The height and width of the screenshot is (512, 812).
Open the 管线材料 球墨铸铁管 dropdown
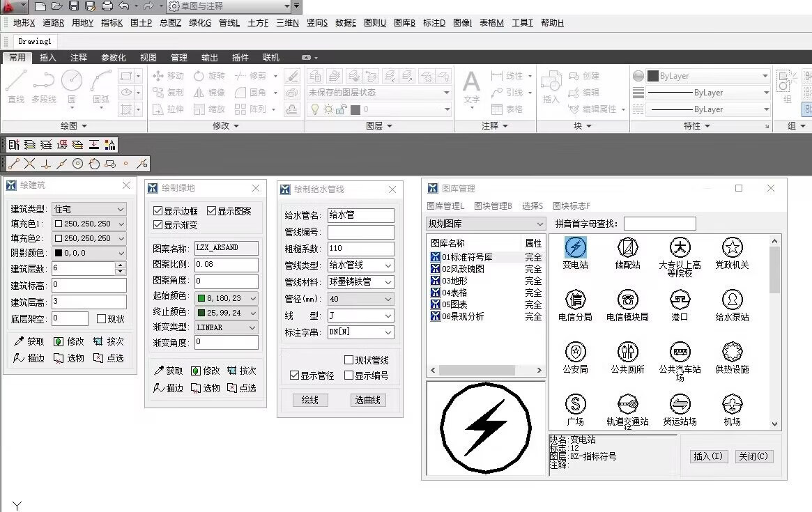tap(360, 282)
